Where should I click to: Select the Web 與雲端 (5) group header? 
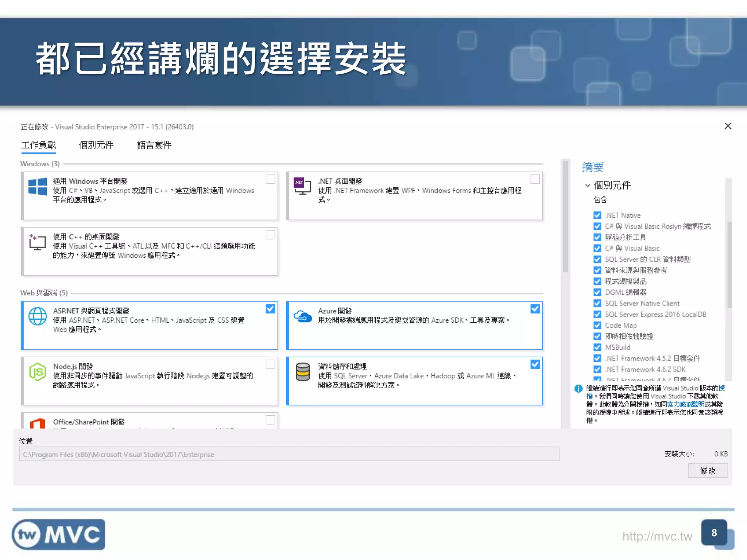(44, 293)
